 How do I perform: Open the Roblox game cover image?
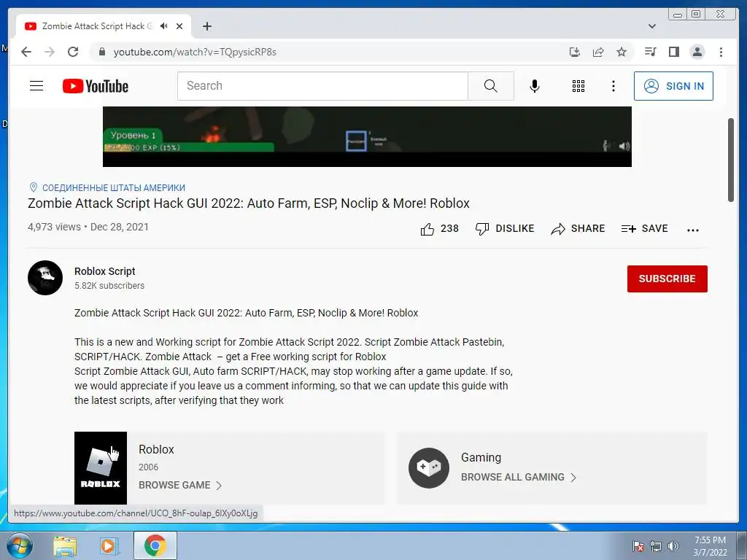click(x=101, y=467)
